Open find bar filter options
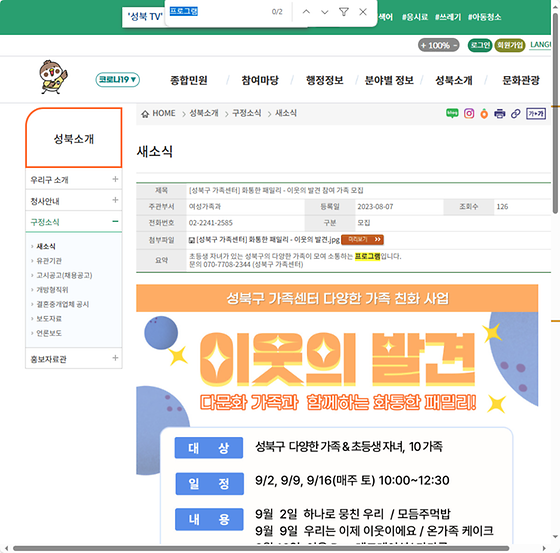The height and width of the screenshot is (553, 560). coord(344,12)
